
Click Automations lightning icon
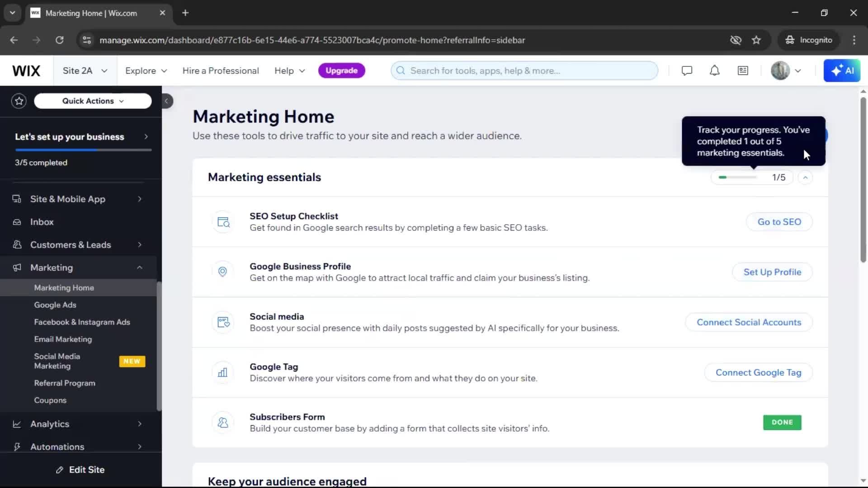pyautogui.click(x=17, y=446)
